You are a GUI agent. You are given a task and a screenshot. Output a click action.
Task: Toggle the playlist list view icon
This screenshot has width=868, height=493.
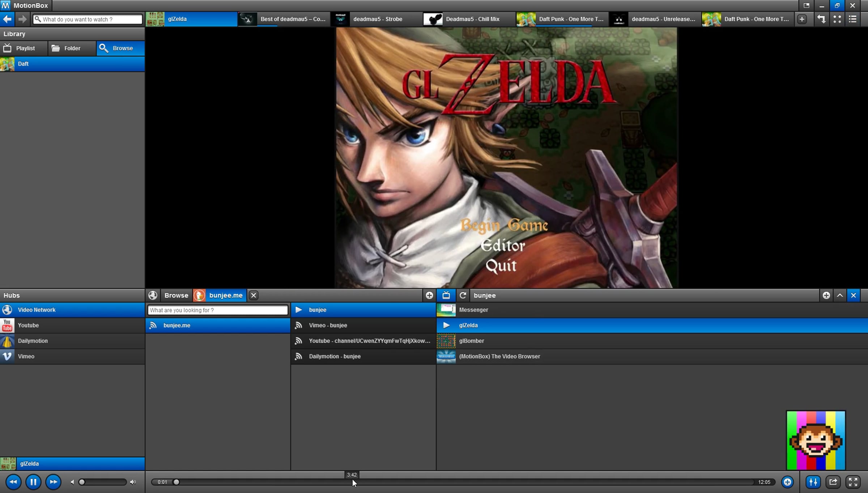(x=853, y=19)
